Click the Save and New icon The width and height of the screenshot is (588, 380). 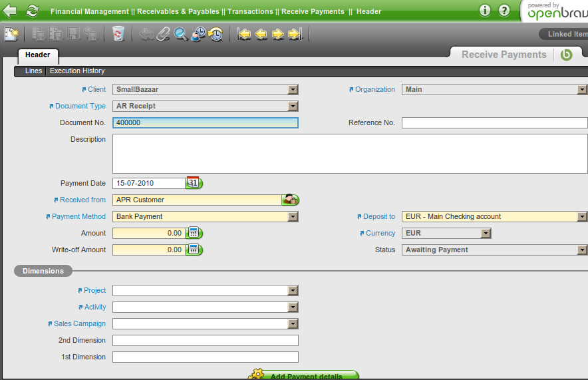[x=56, y=34]
